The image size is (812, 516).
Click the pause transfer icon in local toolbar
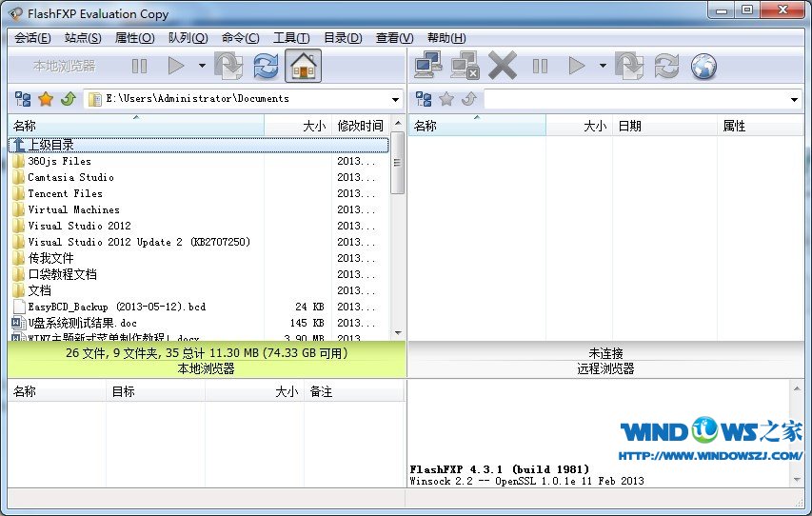click(140, 66)
